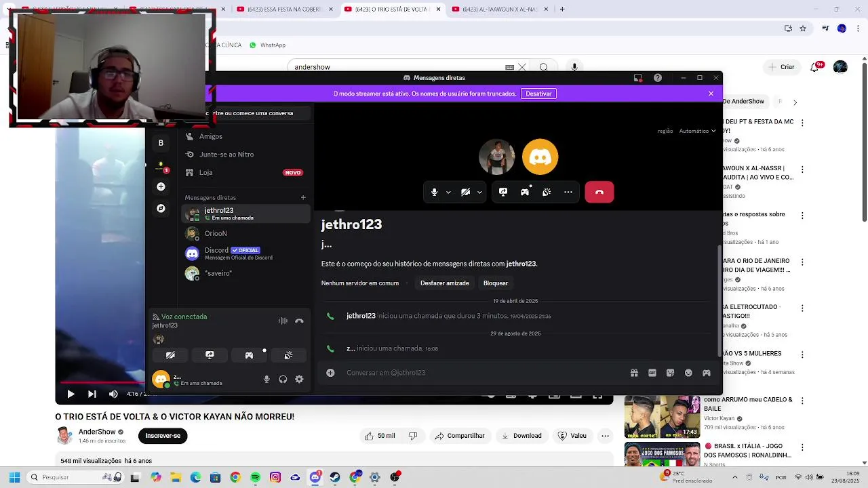
Task: Toggle noise suppression in voice connected panel
Action: click(283, 321)
